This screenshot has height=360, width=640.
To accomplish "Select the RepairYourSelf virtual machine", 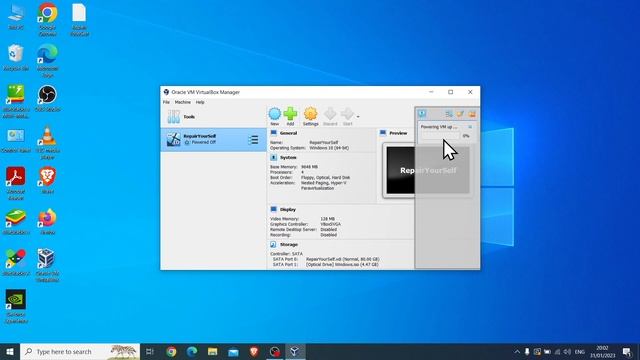I will pos(213,139).
